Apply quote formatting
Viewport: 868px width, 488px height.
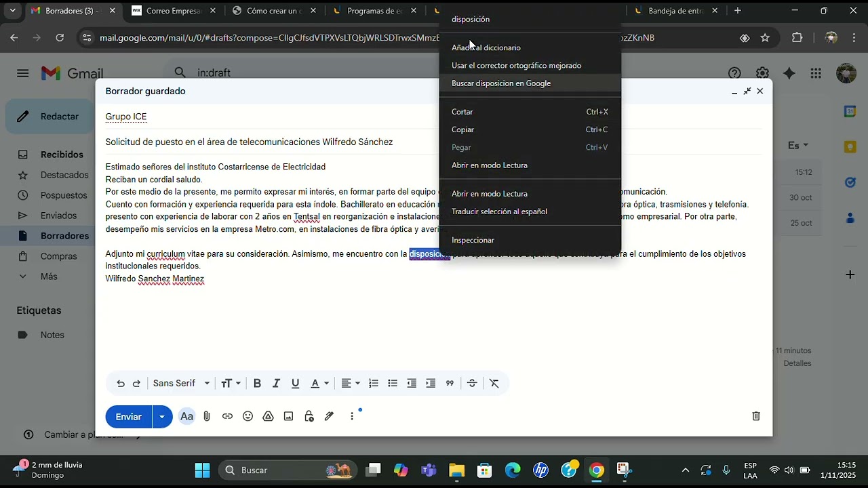click(x=450, y=384)
